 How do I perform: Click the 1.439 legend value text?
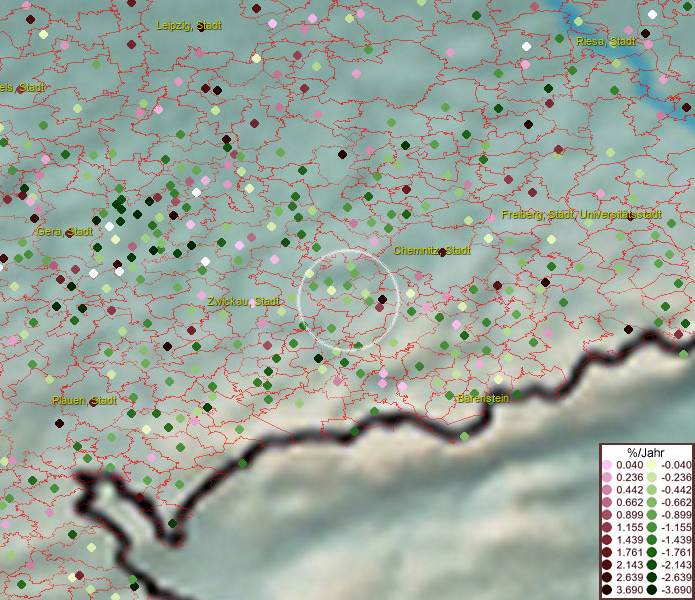[629, 540]
